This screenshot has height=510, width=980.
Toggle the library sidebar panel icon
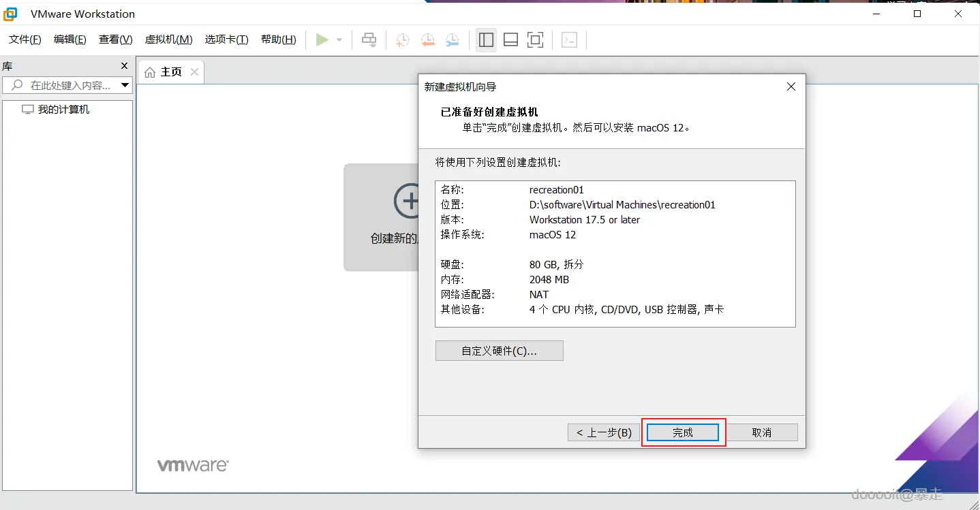click(486, 39)
